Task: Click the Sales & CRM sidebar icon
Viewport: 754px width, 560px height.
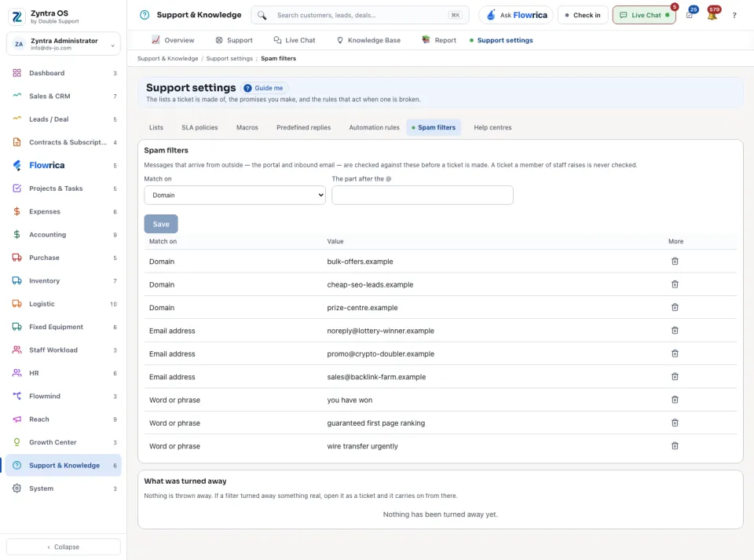Action: [16, 96]
